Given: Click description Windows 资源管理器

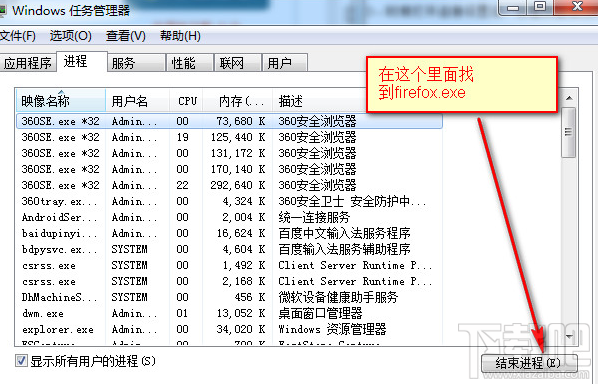Looking at the screenshot, I should point(332,329).
